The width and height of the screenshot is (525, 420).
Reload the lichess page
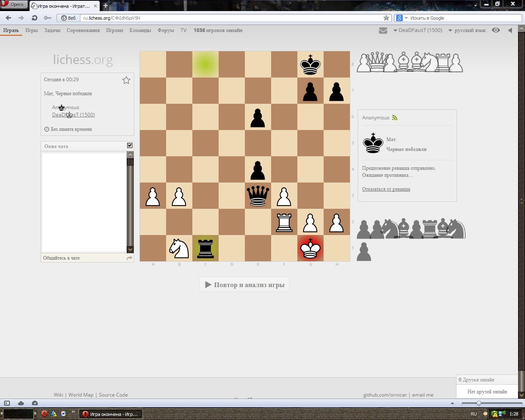[x=34, y=18]
